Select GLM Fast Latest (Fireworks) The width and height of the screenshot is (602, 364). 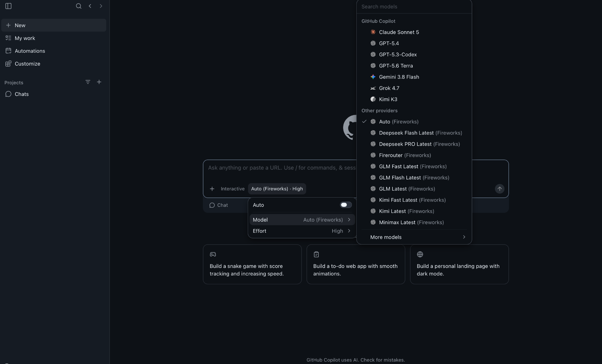coord(414,166)
